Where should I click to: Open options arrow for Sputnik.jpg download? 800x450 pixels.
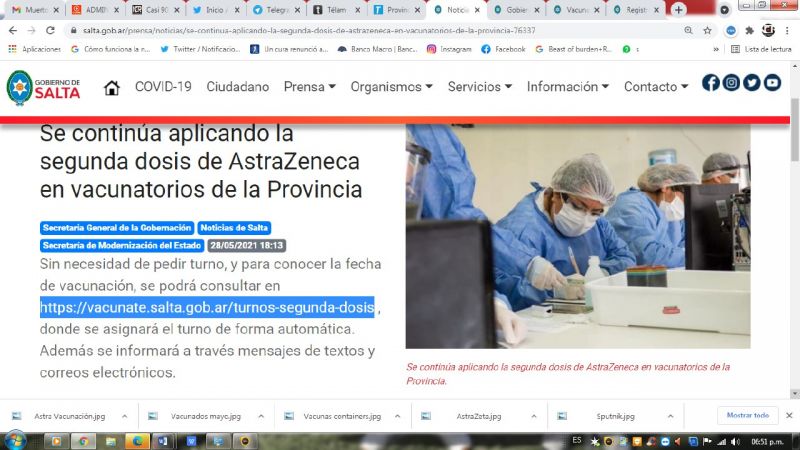point(670,416)
